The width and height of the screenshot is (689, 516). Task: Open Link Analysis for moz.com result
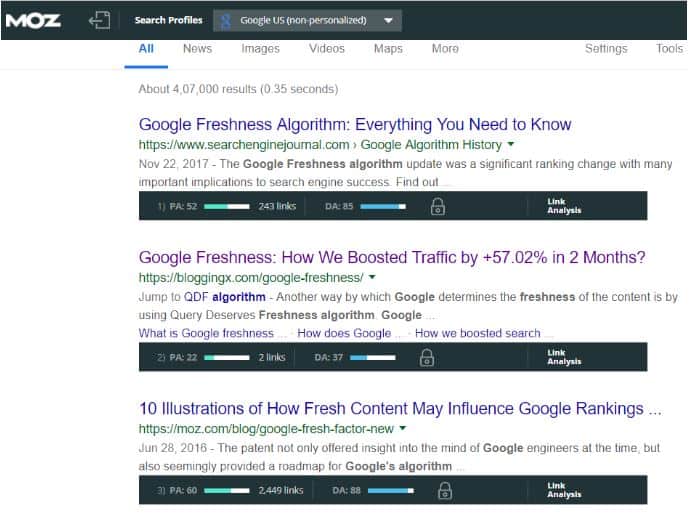tap(564, 490)
